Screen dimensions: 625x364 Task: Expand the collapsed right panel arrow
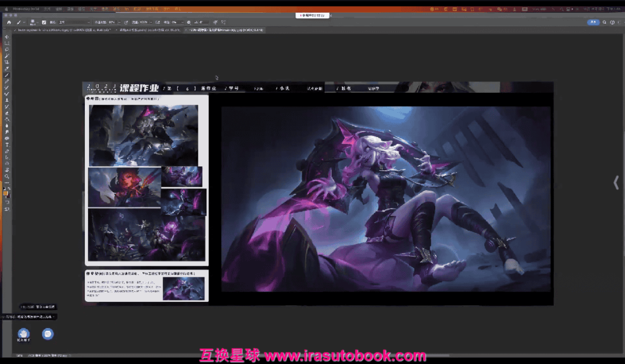(x=616, y=183)
